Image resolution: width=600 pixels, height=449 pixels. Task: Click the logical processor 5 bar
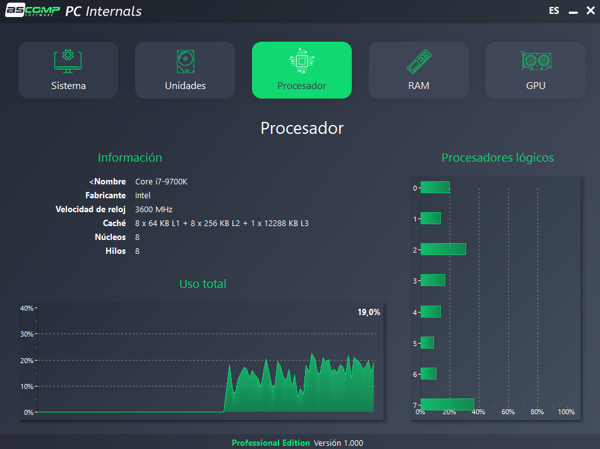click(x=427, y=343)
